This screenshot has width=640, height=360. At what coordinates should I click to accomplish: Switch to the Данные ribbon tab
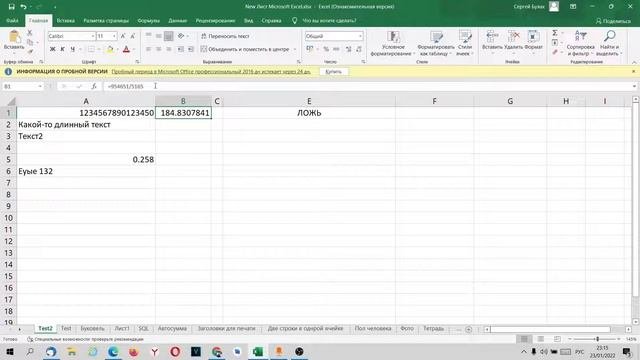point(178,20)
